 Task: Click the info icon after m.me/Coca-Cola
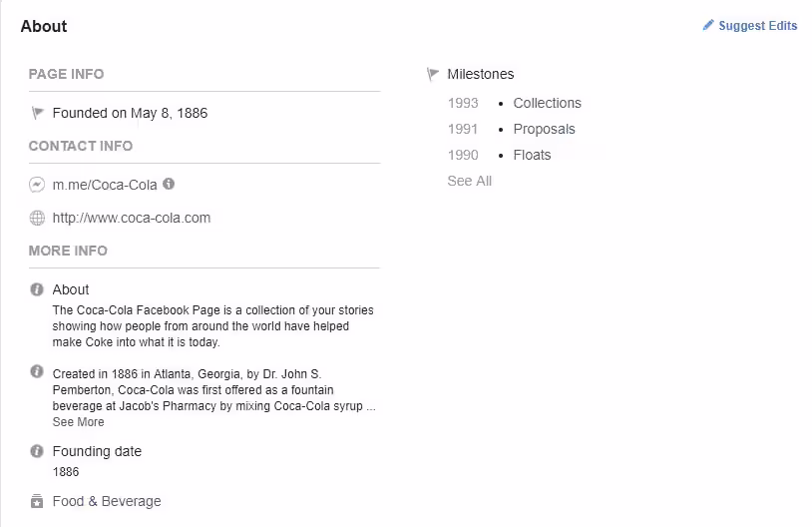coord(169,184)
